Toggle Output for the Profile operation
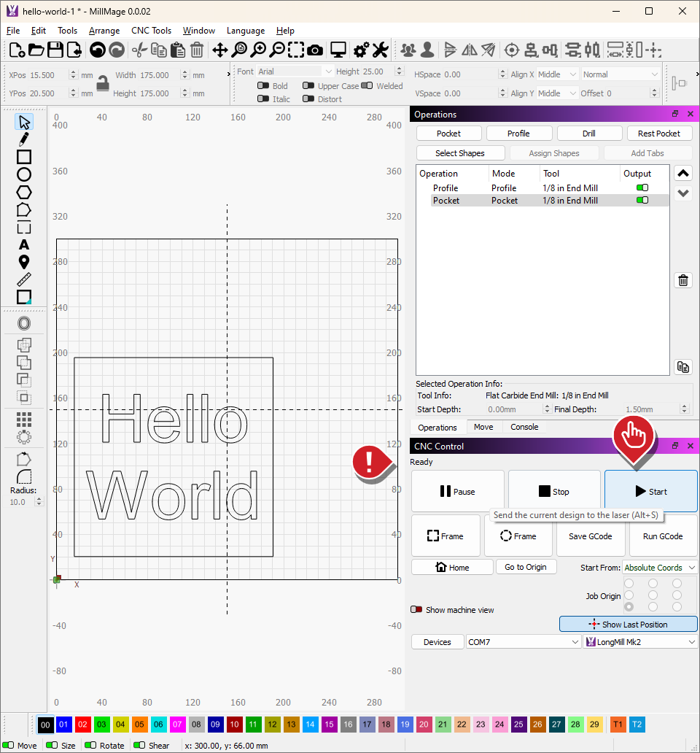The height and width of the screenshot is (753, 700). point(642,188)
